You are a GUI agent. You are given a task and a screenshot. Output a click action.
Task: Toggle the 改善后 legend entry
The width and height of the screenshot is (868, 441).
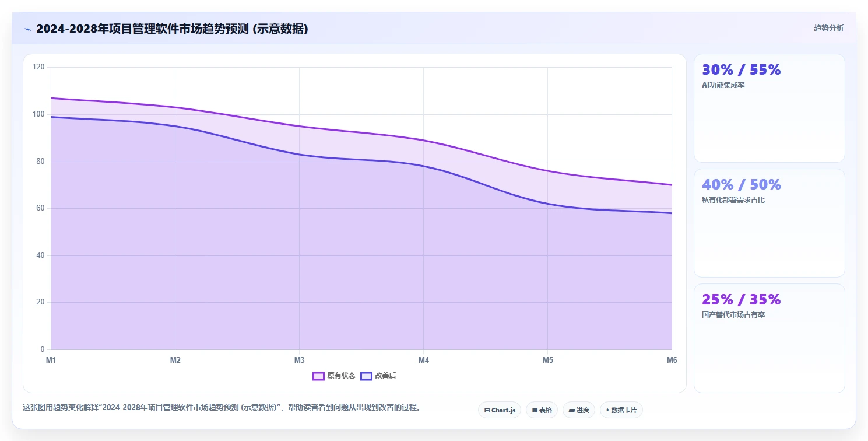(x=378, y=376)
